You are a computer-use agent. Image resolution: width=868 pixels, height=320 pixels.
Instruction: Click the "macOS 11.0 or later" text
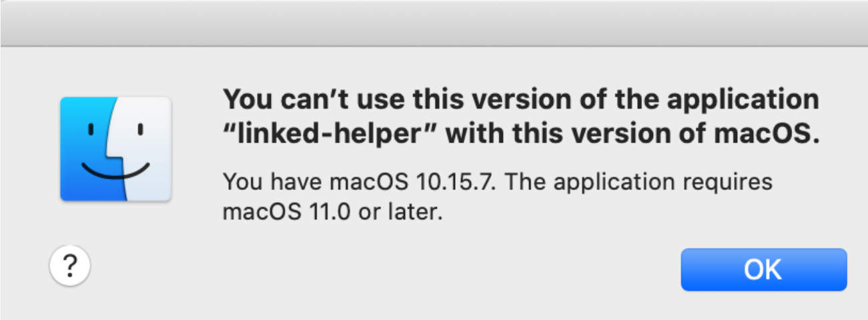[332, 213]
